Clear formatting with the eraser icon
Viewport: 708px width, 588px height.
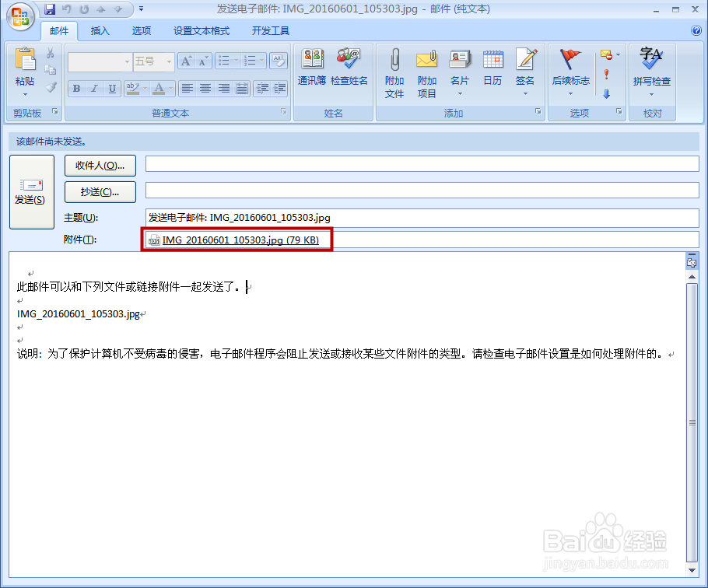[x=279, y=61]
